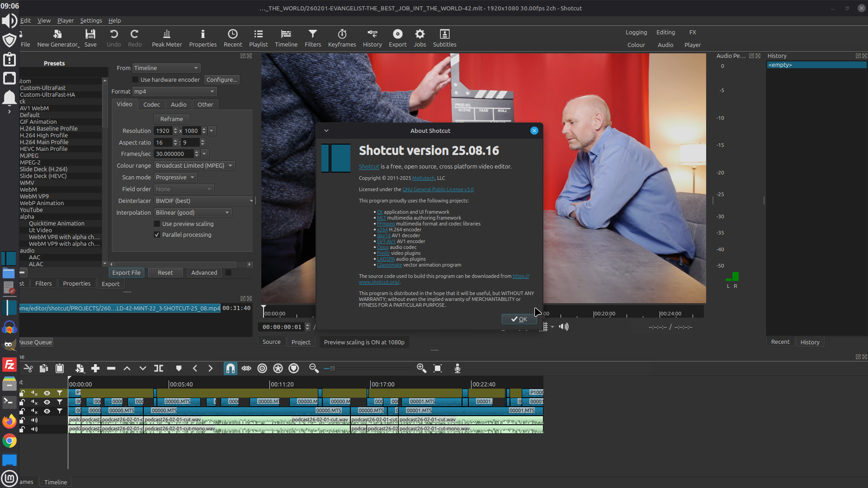Open the Settings menu
This screenshot has width=868, height=488.
(x=91, y=21)
